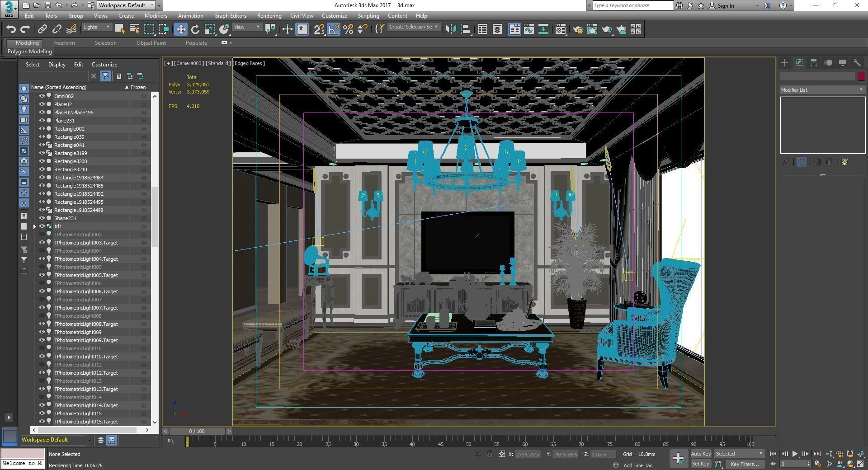The height and width of the screenshot is (470, 868).
Task: Activate Select and Scale tool
Action: coord(209,29)
